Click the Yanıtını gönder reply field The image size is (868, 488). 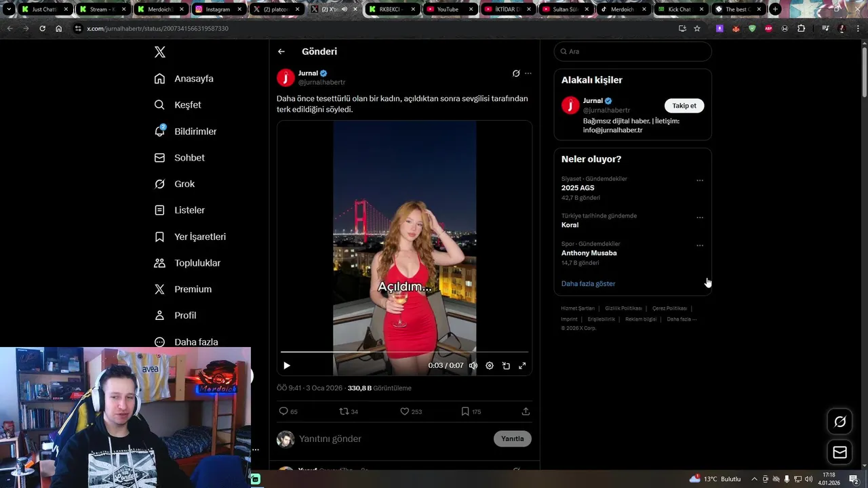click(393, 439)
